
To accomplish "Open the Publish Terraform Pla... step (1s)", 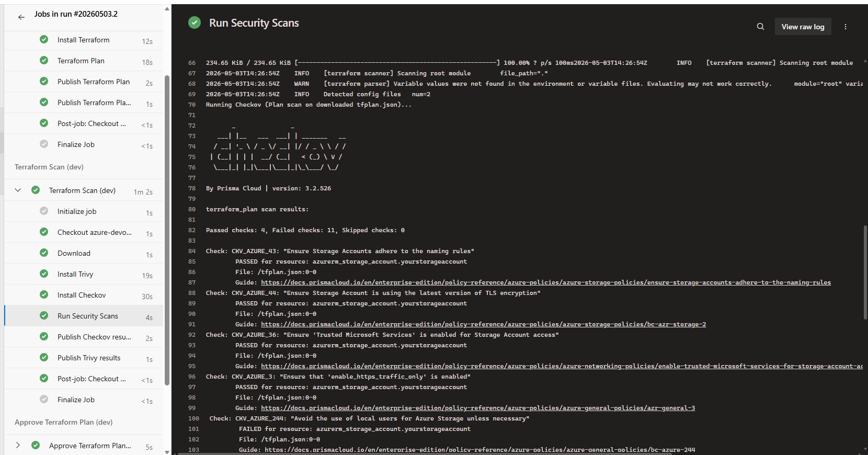I will point(84,103).
